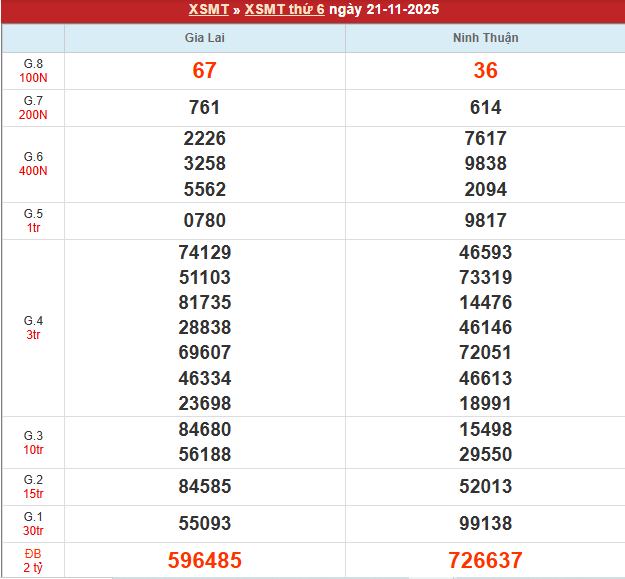This screenshot has height=579, width=625.
Task: Click Gia Lai G.5 number 0780
Action: (x=204, y=220)
